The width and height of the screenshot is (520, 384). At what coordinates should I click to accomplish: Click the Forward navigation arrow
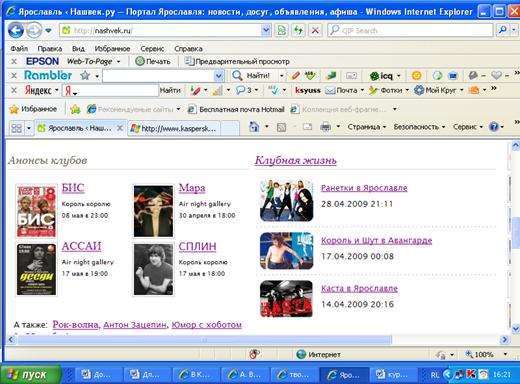coord(34,31)
